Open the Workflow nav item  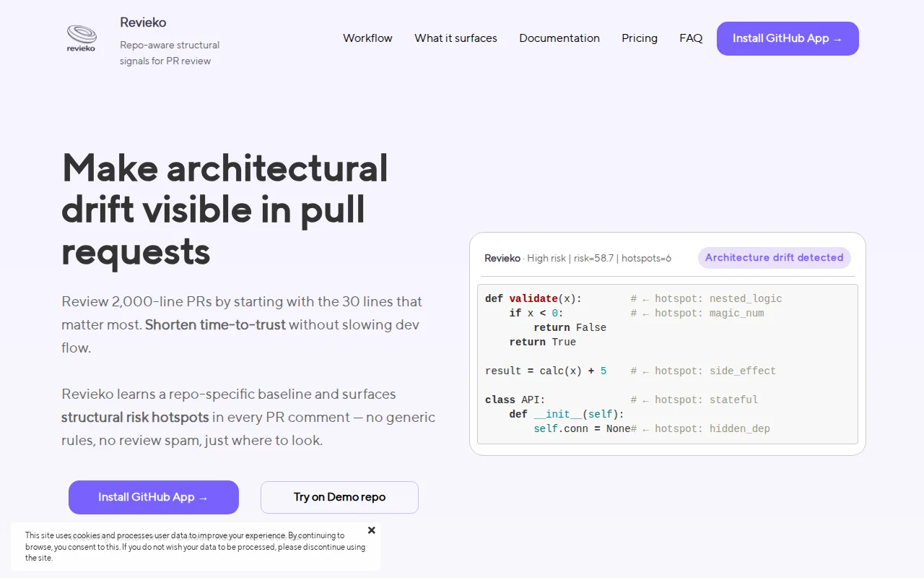[x=367, y=38]
